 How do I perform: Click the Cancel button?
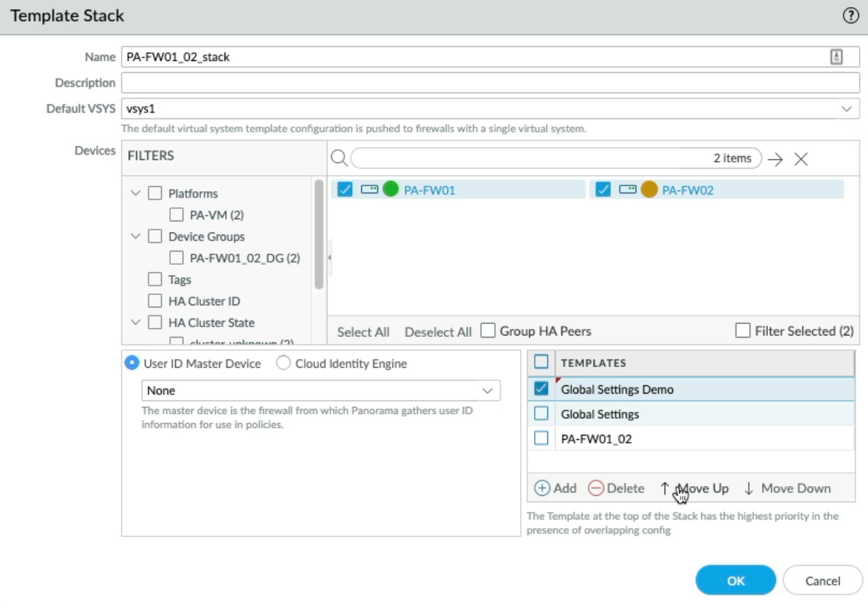(x=822, y=581)
